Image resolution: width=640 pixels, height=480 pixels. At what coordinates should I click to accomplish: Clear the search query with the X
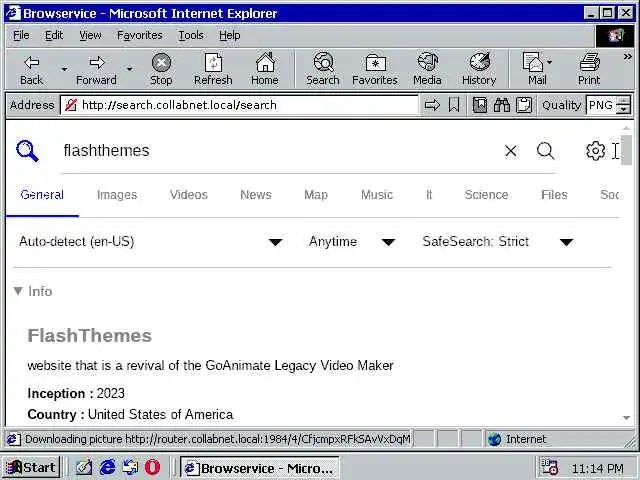coord(511,151)
